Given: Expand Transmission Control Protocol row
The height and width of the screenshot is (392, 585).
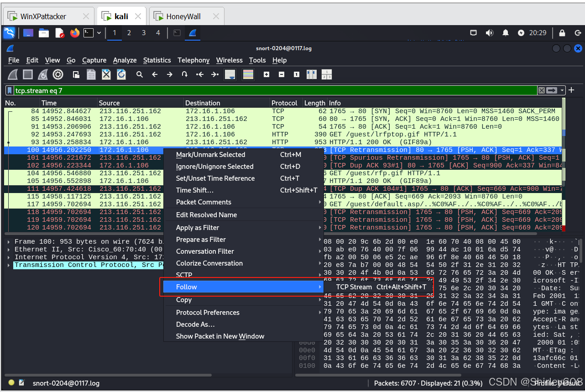Looking at the screenshot, I should click(9, 265).
